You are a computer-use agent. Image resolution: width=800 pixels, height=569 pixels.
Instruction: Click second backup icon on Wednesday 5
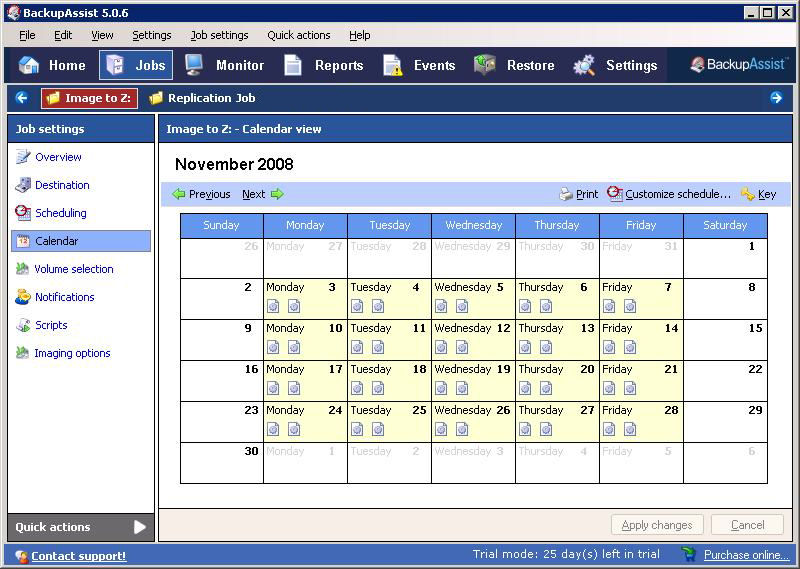pyautogui.click(x=462, y=306)
